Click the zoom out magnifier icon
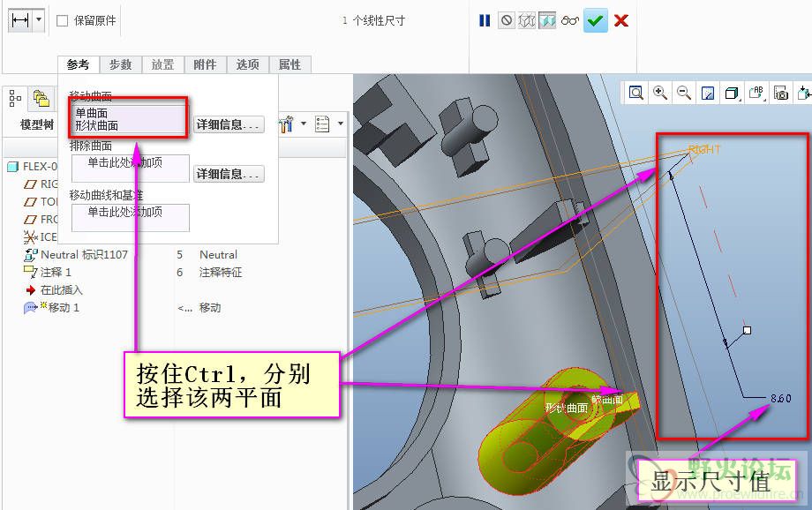Viewport: 812px width, 510px height. [x=684, y=94]
